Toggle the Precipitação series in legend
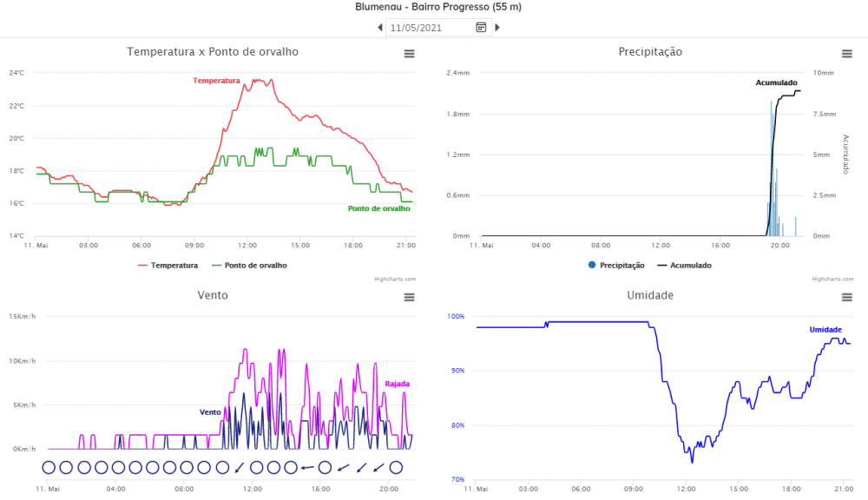The width and height of the screenshot is (868, 500). click(616, 266)
